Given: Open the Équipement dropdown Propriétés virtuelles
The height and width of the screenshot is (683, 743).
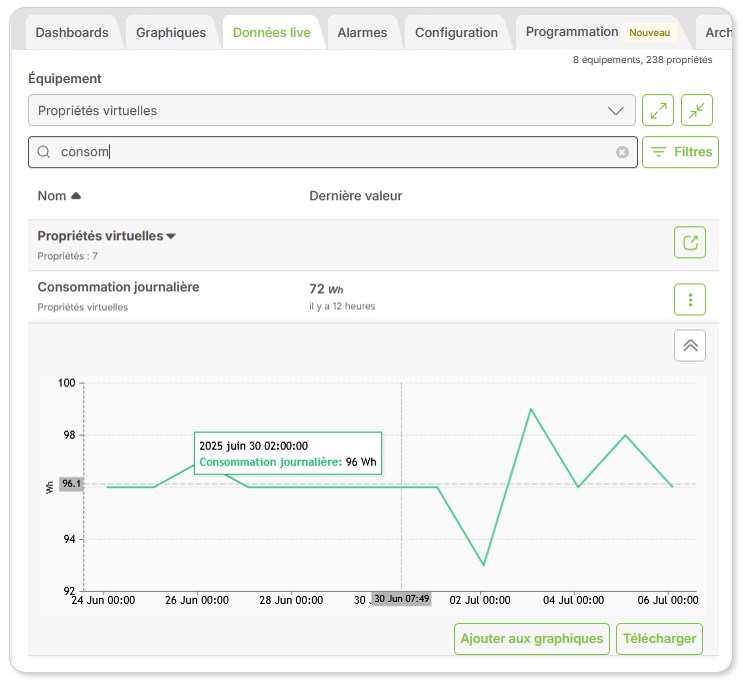Looking at the screenshot, I should point(332,110).
